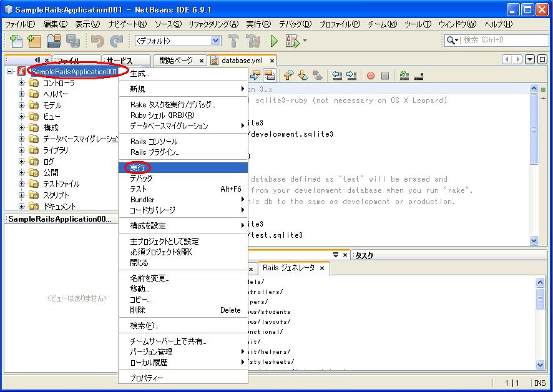Close the database.yml editor tab
This screenshot has width=553, height=392.
(272, 61)
